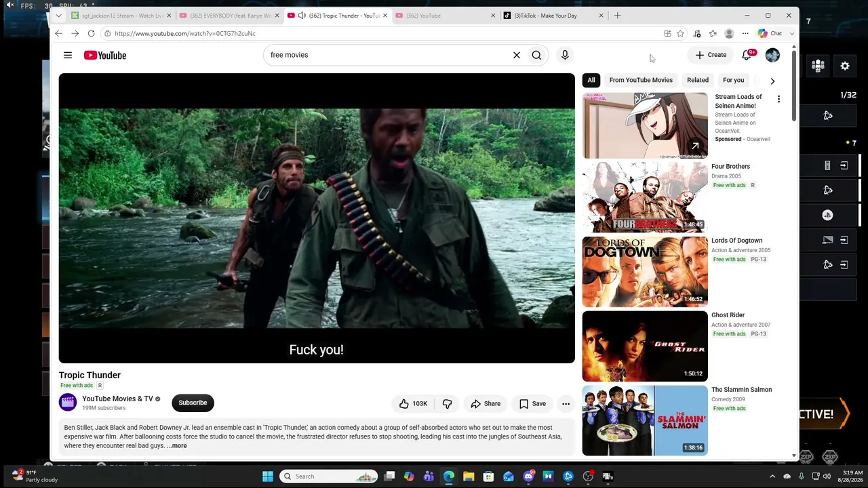This screenshot has height=488, width=868.
Task: Switch to the TikTok - Make Your Day tab
Action: click(554, 16)
